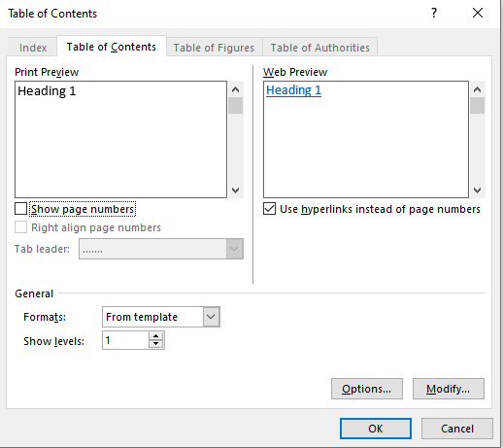Confirm with the OK button

click(x=376, y=429)
